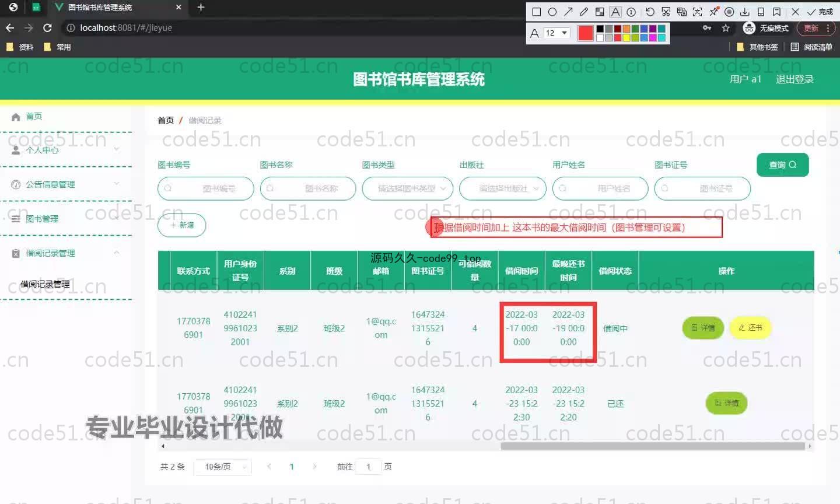Select the numbered step marker tool

point(631,12)
